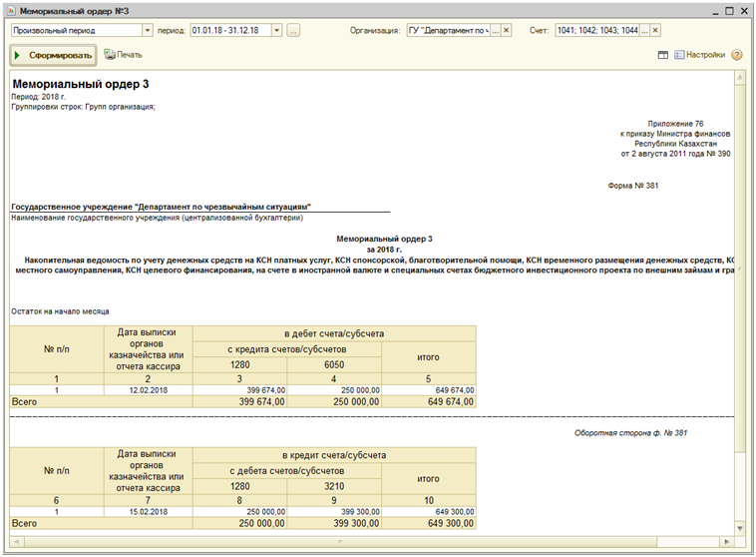Select the 1280 column header in the debit table

point(239,365)
